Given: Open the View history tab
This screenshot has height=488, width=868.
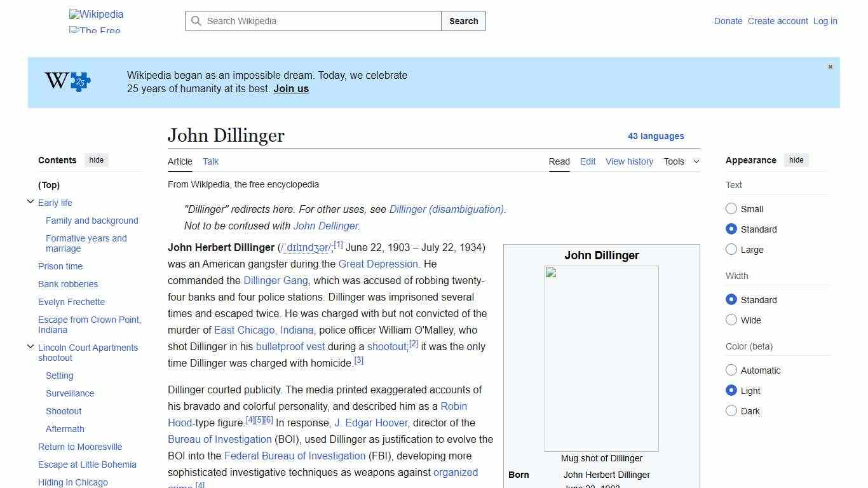Looking at the screenshot, I should pos(628,161).
